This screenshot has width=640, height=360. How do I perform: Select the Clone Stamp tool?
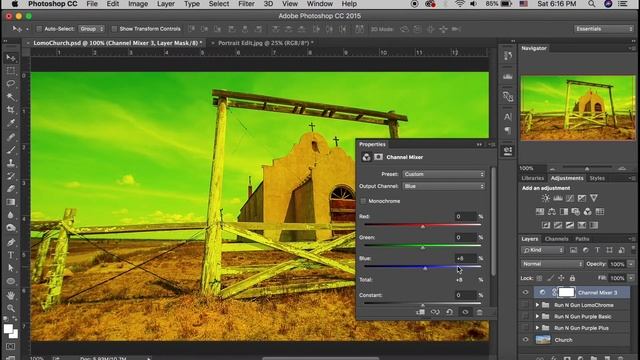(11, 163)
